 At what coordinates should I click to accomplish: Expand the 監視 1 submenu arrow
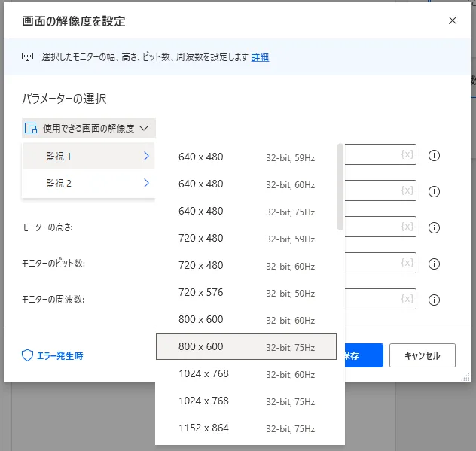coord(146,156)
